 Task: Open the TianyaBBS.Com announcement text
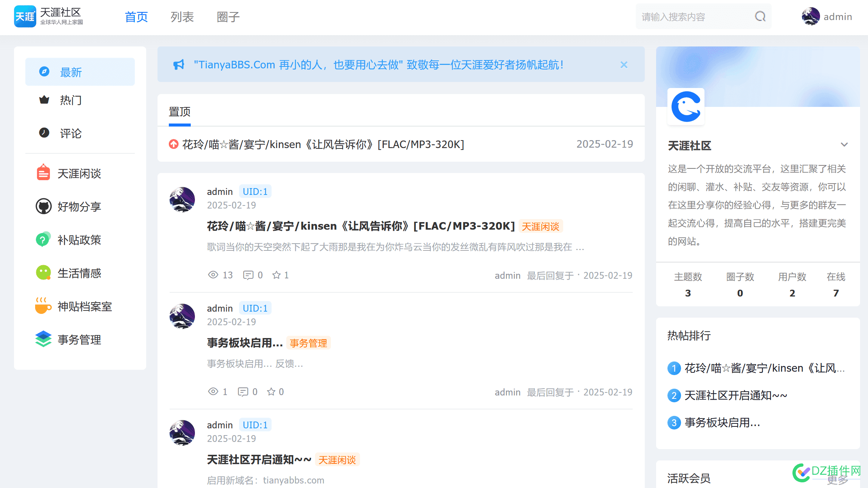[379, 65]
